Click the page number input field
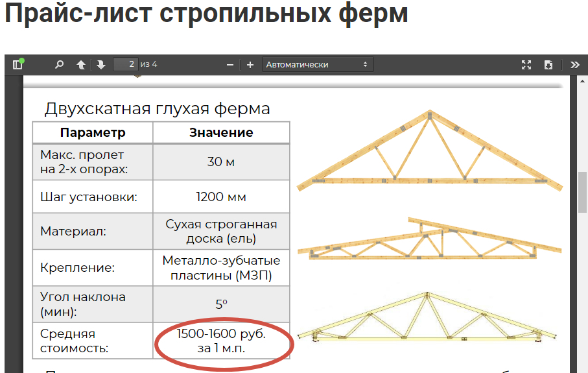This screenshot has width=588, height=373. click(x=126, y=64)
